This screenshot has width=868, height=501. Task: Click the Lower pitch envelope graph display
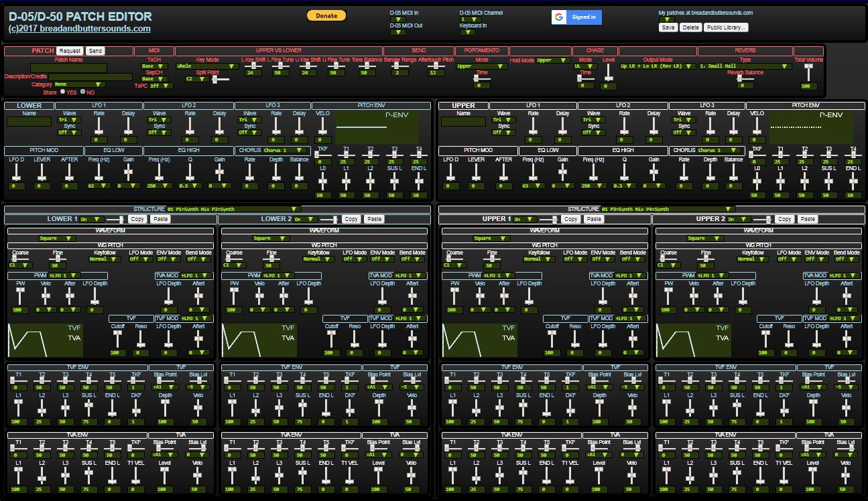pos(377,125)
